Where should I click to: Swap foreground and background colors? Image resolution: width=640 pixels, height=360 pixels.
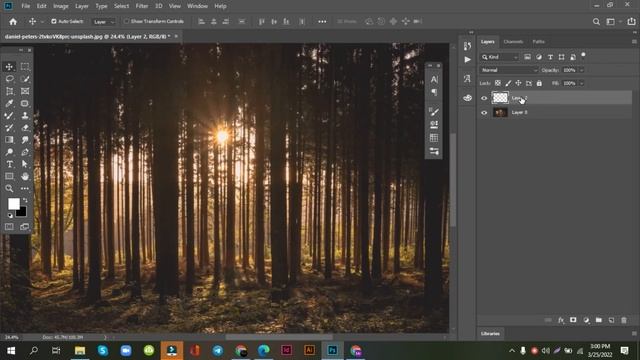(25, 200)
